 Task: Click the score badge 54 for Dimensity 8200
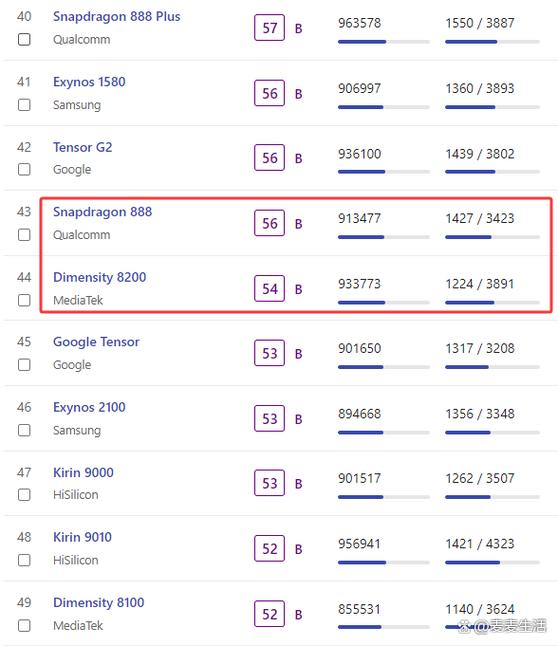click(270, 288)
